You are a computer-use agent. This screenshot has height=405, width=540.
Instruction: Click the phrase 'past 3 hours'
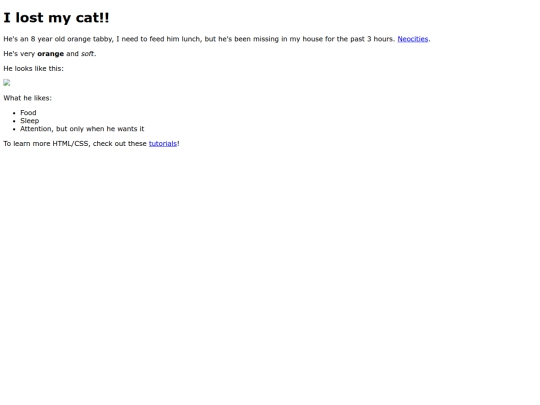[372, 39]
